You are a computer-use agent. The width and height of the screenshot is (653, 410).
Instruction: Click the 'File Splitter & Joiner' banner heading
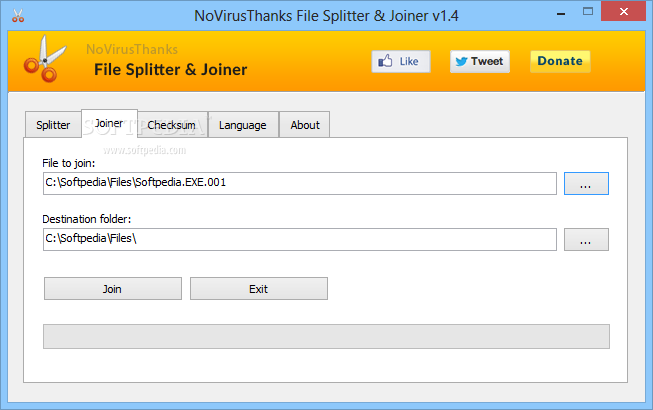170,70
